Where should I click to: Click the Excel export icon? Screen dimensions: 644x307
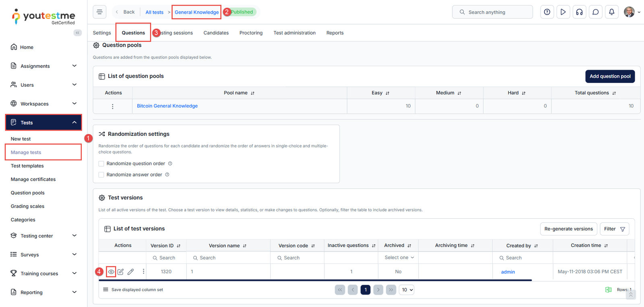608,290
